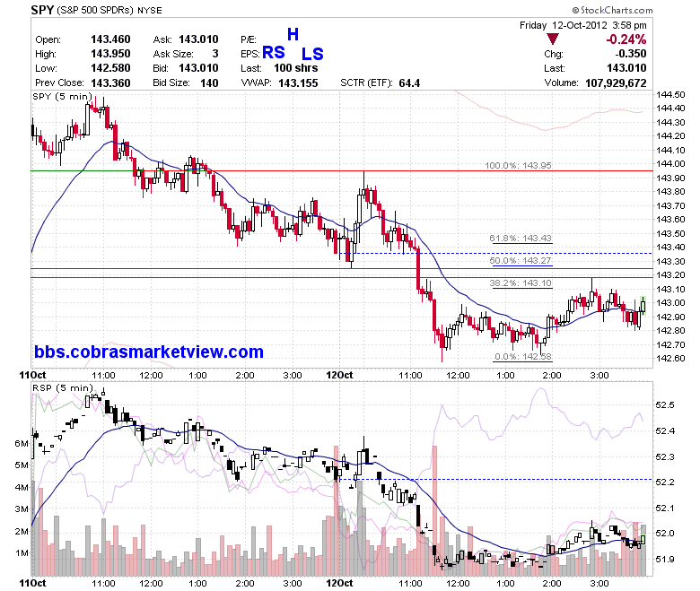Screen dimensions: 700x591
Task: Click the 61.8%: 143.43 Fibonacci label
Action: [521, 239]
